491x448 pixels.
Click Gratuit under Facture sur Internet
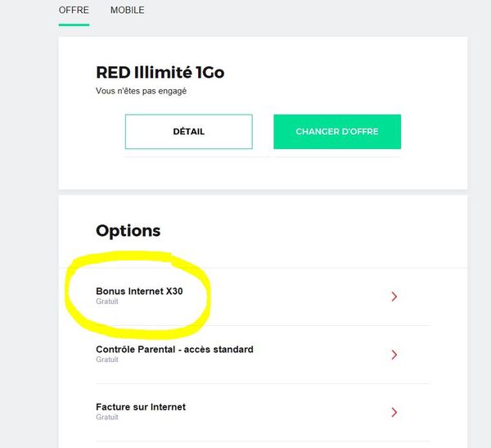107,417
